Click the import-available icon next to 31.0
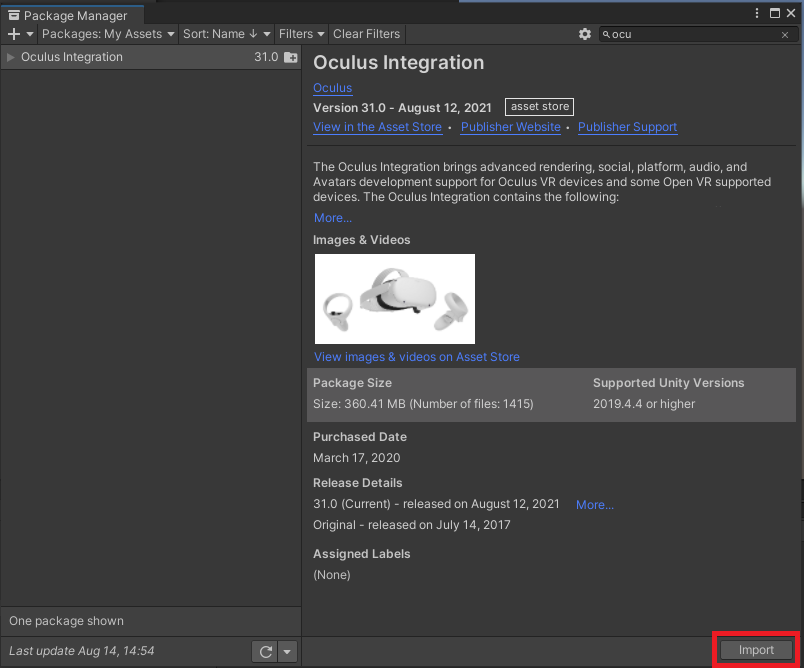The width and height of the screenshot is (804, 668). tap(291, 57)
